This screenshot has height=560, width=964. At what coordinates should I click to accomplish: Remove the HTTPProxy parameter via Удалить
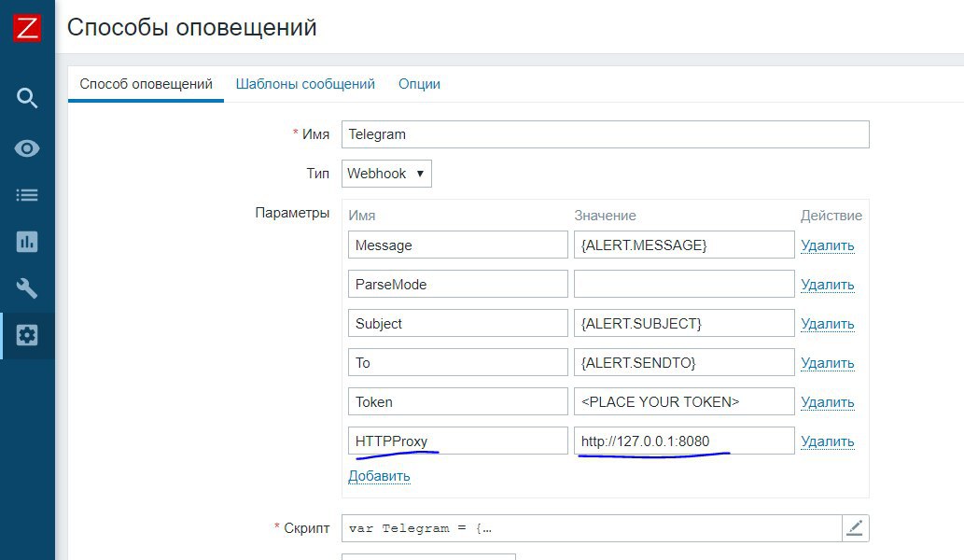point(828,441)
